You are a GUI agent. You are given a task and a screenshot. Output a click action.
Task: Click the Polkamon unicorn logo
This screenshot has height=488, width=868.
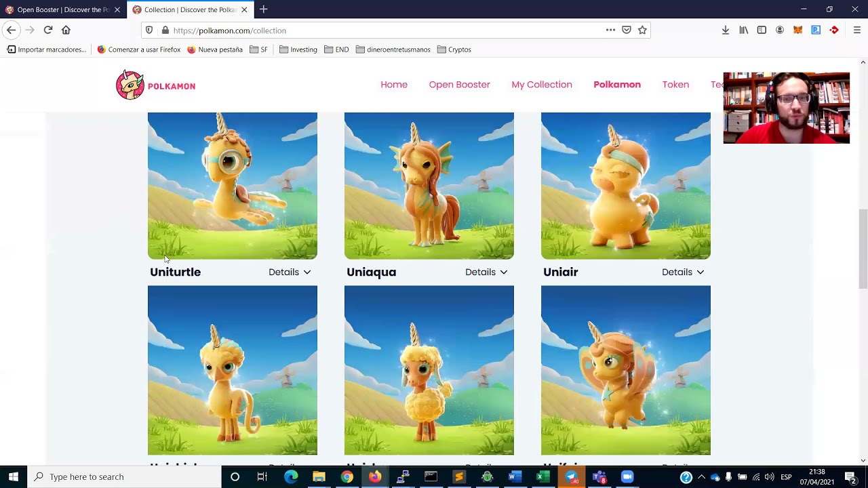[x=130, y=85]
